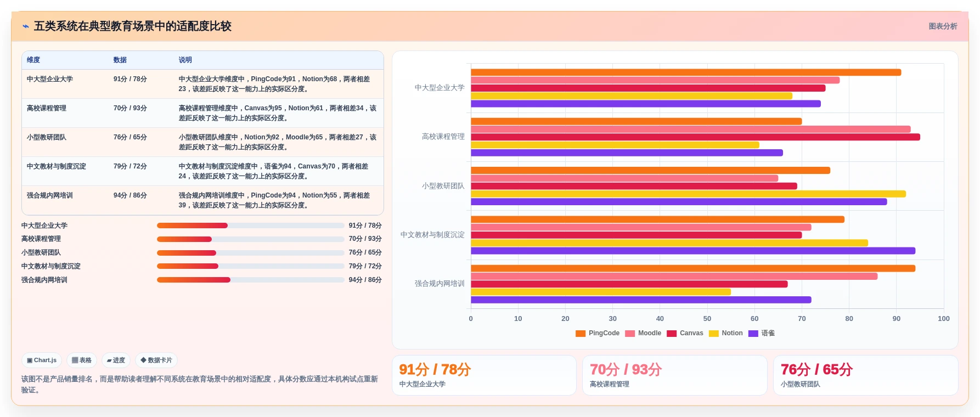Screen dimensions: 980x417
Task: Click description mentioning 语雀为94, Canvas为70
Action: [274, 171]
